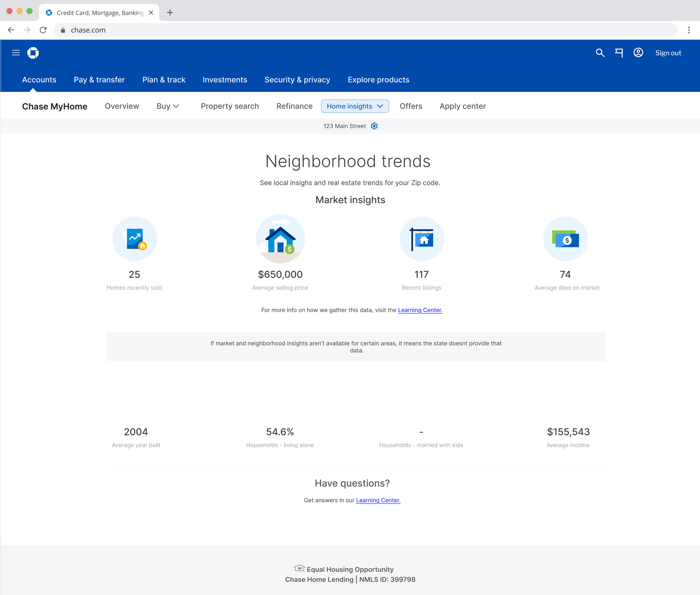
Task: Click the padlock site info icon
Action: pyautogui.click(x=63, y=30)
